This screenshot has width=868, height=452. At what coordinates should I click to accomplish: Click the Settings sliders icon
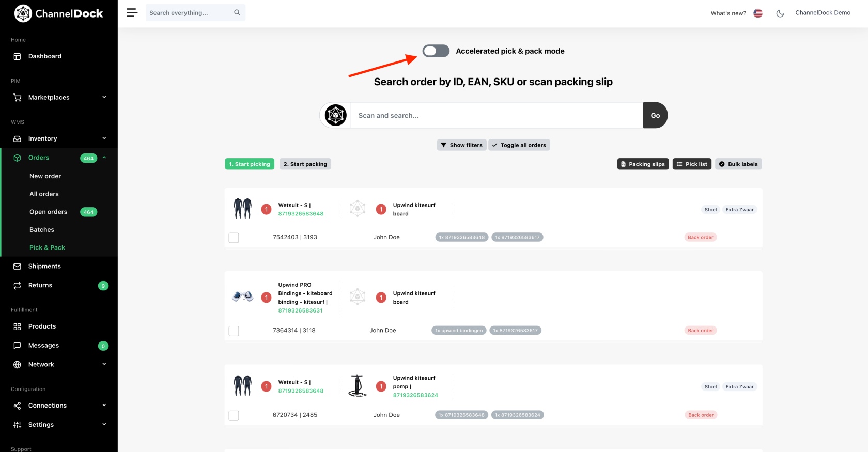tap(17, 425)
